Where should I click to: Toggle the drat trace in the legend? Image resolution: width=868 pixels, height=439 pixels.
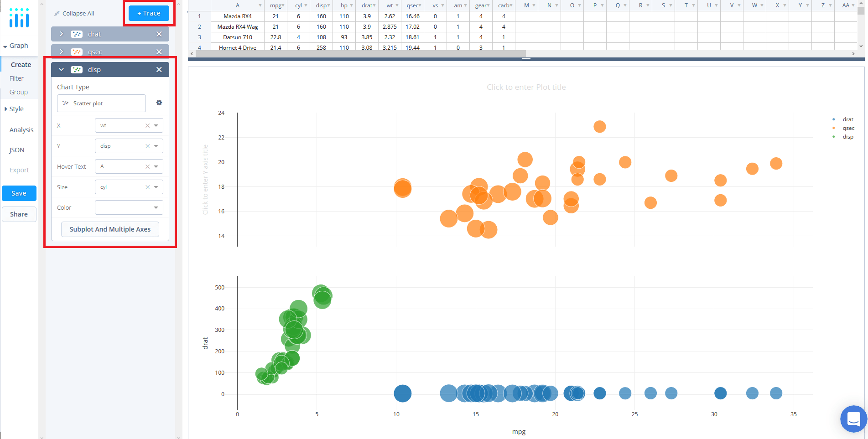(847, 119)
